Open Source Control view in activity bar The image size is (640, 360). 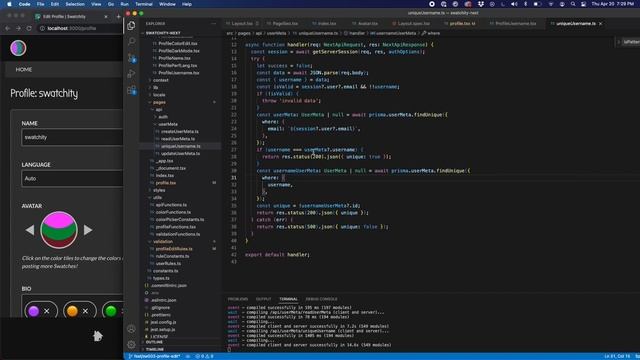click(131, 58)
